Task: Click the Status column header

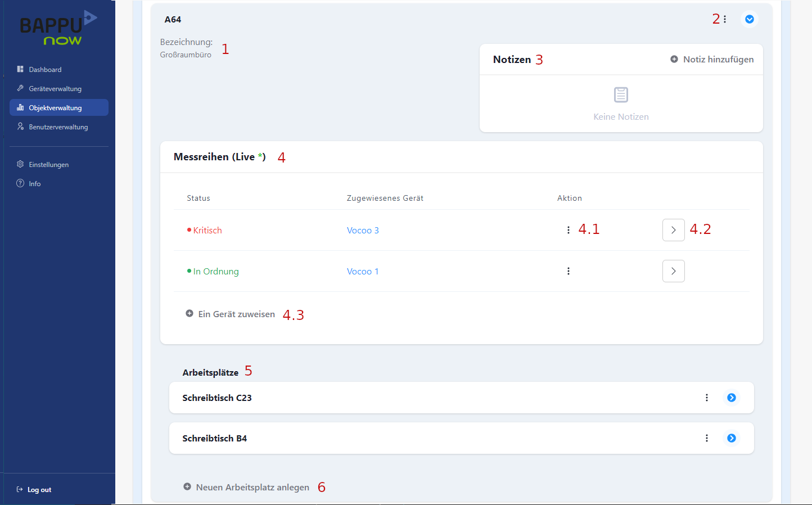Action: (x=199, y=198)
